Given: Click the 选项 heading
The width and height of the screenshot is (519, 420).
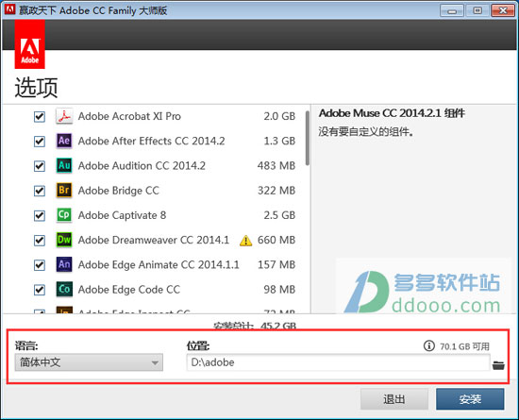Looking at the screenshot, I should coord(37,88).
